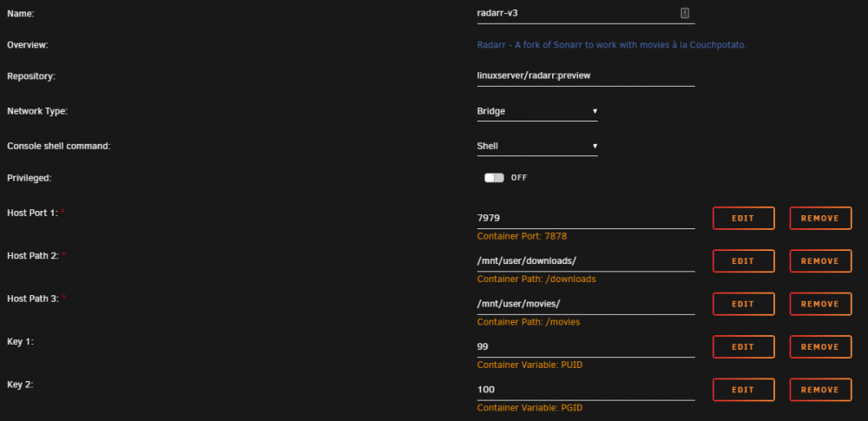The height and width of the screenshot is (421, 868).
Task: Click the Key 2 value field
Action: (586, 390)
